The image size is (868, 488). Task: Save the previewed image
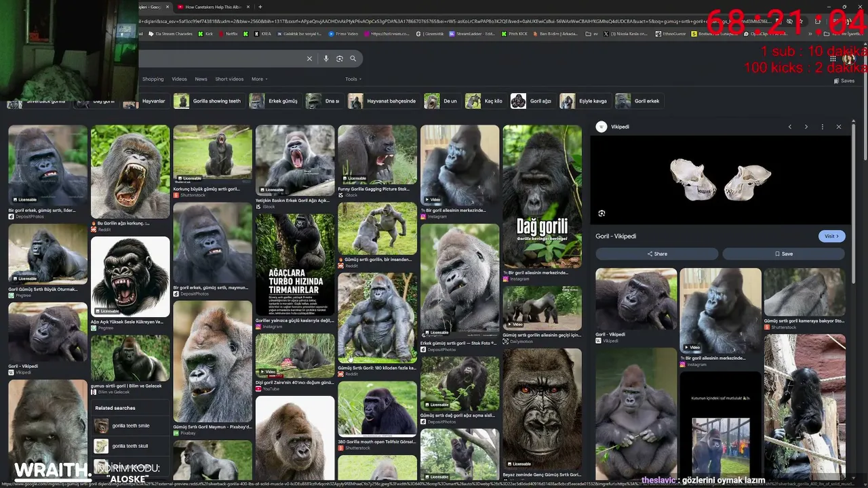(783, 253)
